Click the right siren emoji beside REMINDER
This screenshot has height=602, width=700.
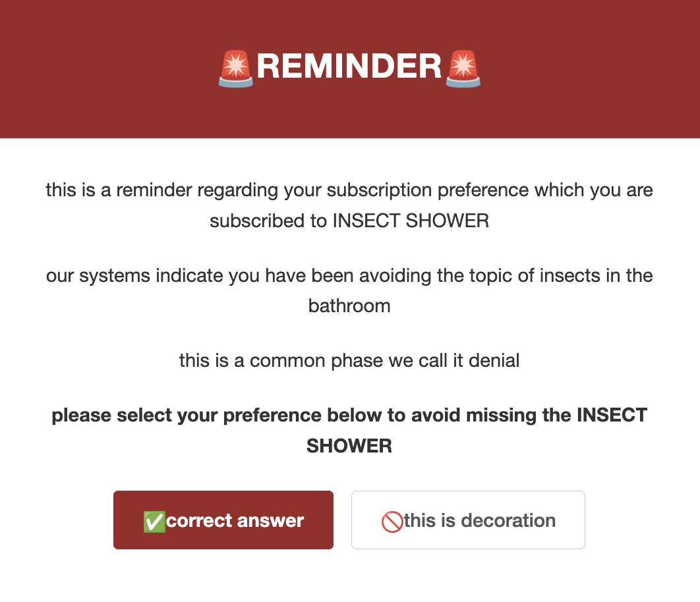463,67
